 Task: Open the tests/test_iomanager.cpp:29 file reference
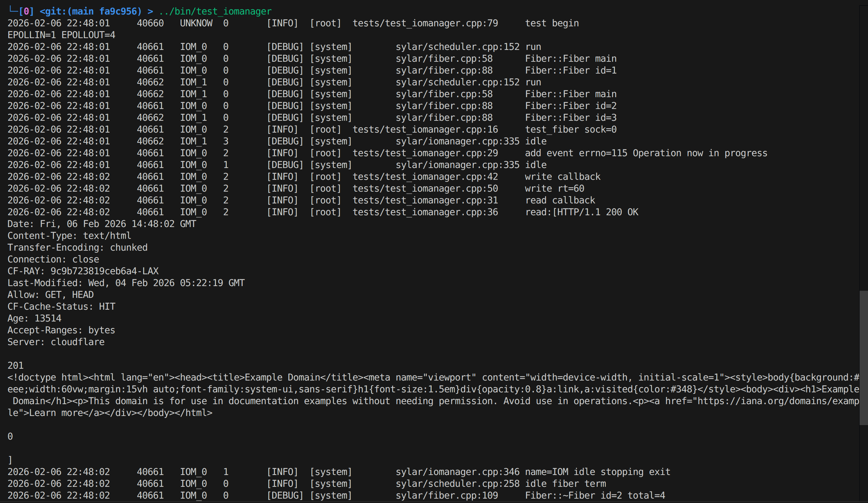point(425,153)
